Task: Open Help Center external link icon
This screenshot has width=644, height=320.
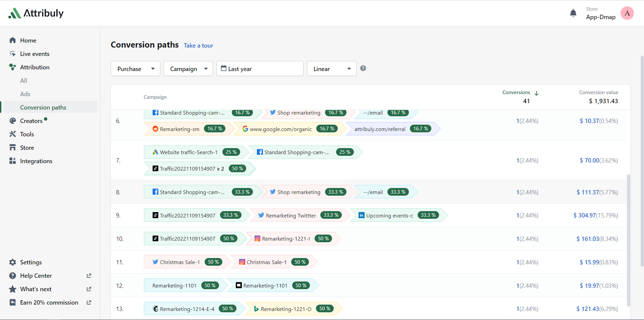Action: click(x=89, y=275)
